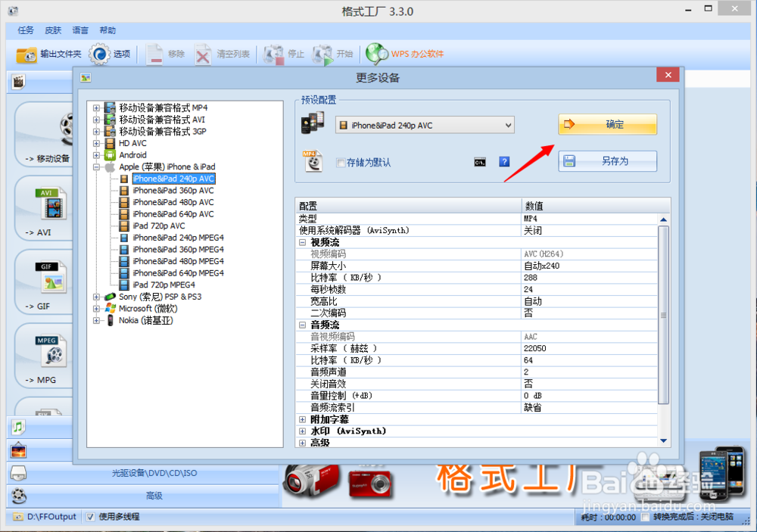Click the 移除 remove toolbar icon

click(x=155, y=54)
